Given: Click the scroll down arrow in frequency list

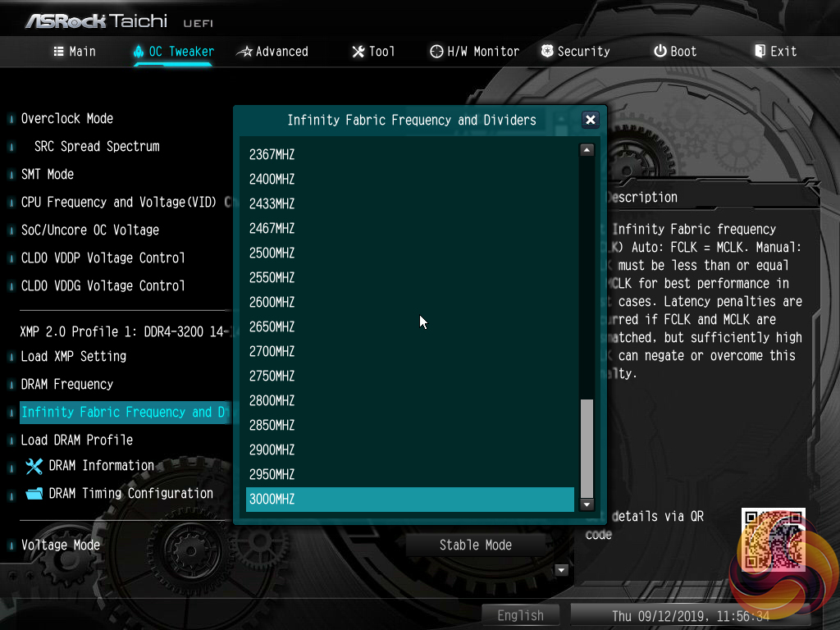Looking at the screenshot, I should pos(587,504).
